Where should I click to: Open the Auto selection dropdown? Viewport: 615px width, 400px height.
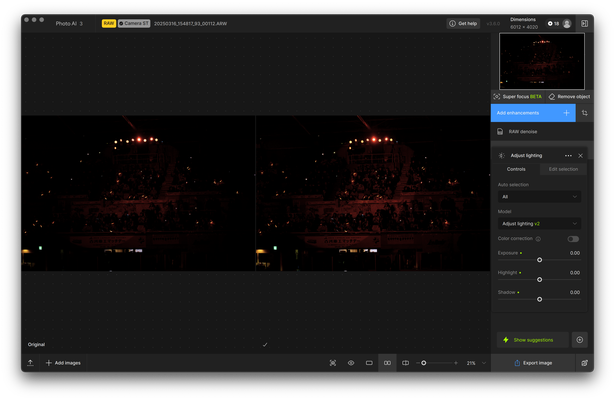pyautogui.click(x=539, y=197)
